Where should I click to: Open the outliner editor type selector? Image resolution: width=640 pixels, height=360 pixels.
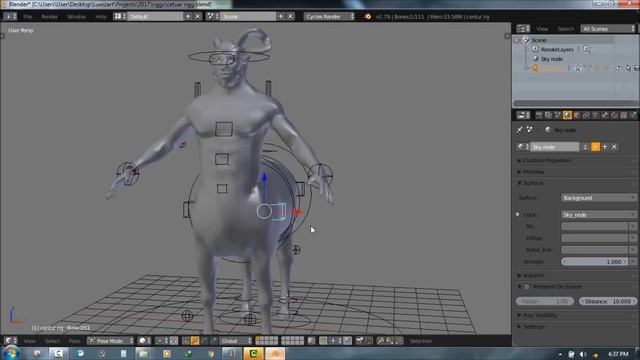[523, 29]
